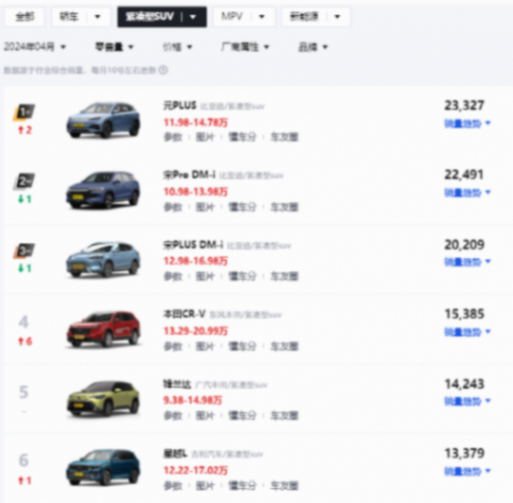Select the 轿车 category tab

[81, 17]
